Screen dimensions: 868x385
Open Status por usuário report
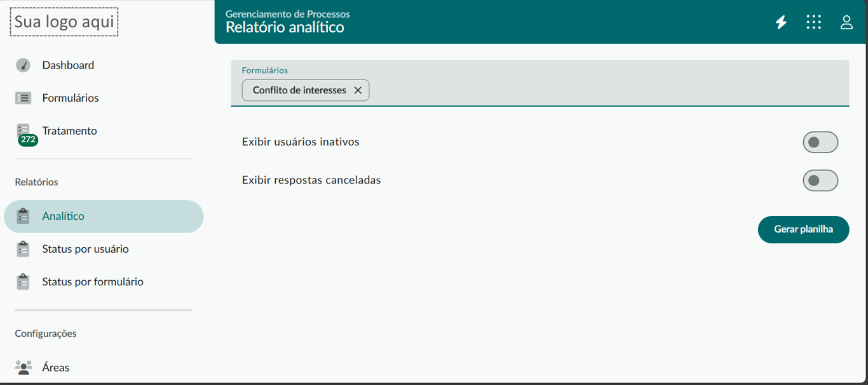(104, 249)
